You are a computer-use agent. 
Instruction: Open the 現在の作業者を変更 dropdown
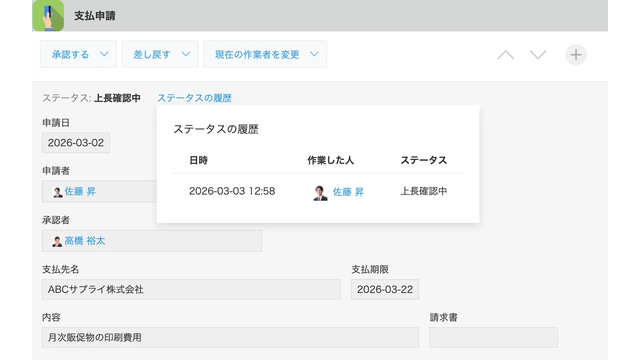[265, 54]
